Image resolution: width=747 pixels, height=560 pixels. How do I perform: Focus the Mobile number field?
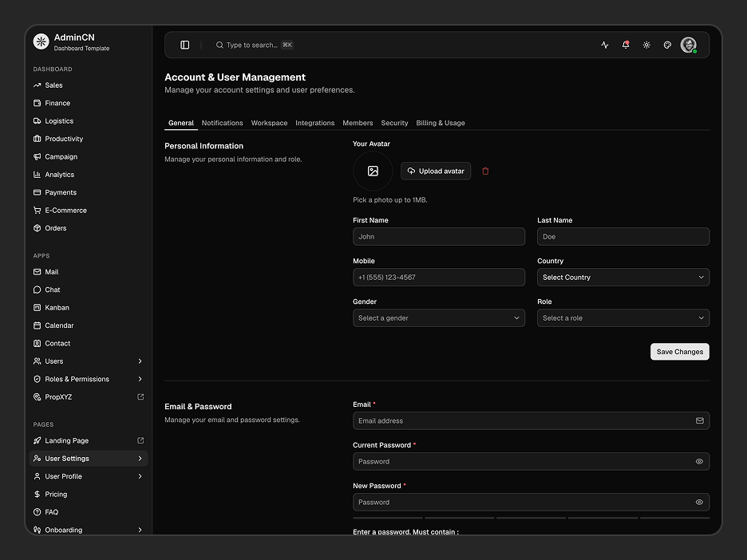coord(439,277)
